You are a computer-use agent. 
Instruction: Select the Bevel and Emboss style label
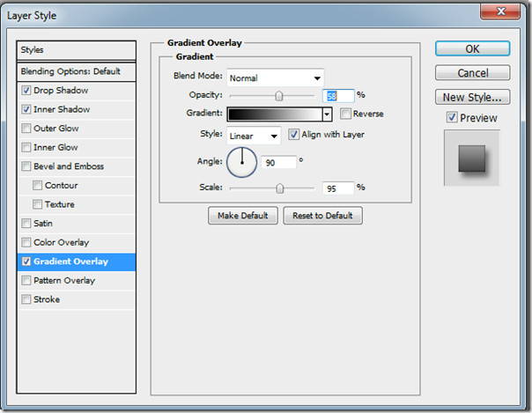click(69, 166)
